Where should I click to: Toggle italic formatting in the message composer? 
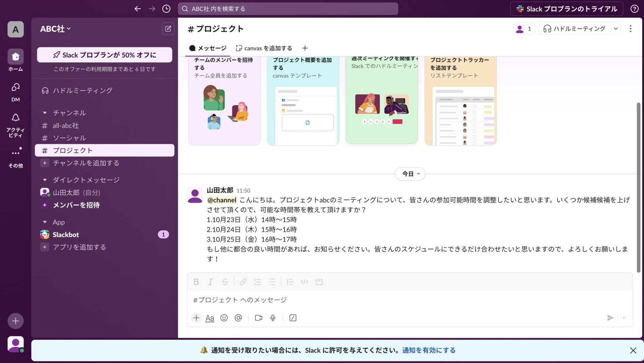click(x=210, y=282)
